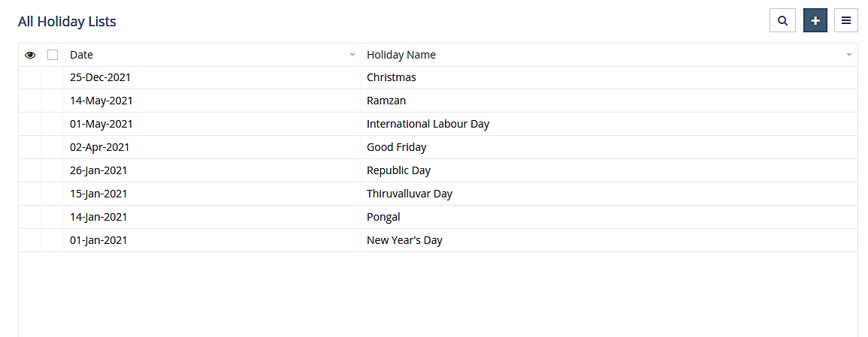This screenshot has width=868, height=337.
Task: Expand the Holiday Name column dropdown arrow
Action: (x=848, y=56)
